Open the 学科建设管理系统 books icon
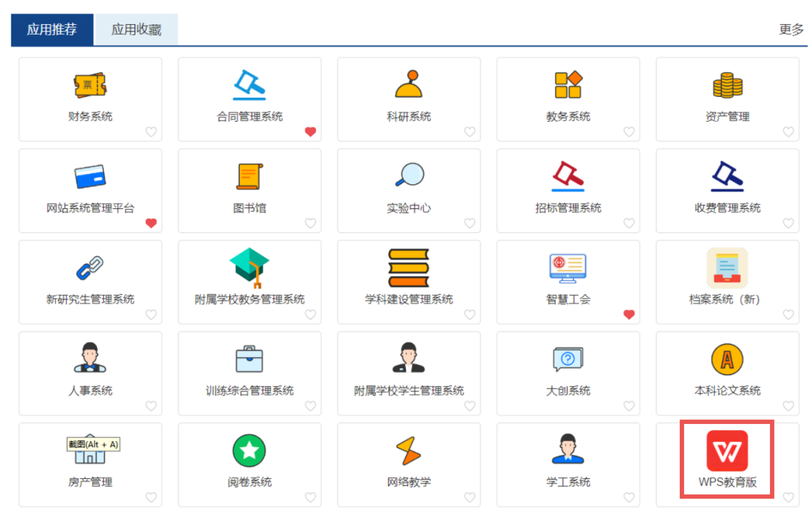This screenshot has width=812, height=521. pyautogui.click(x=409, y=268)
